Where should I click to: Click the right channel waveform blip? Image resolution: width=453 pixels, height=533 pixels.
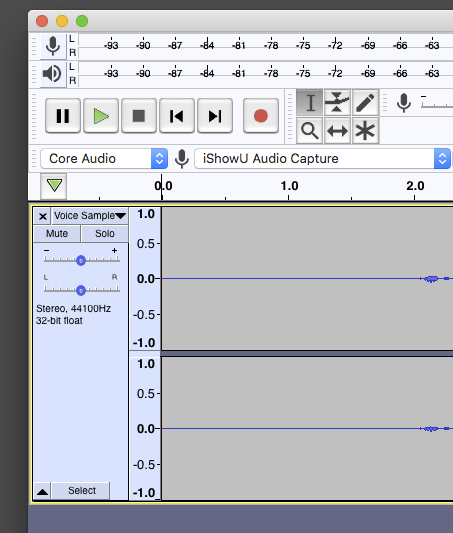(431, 429)
